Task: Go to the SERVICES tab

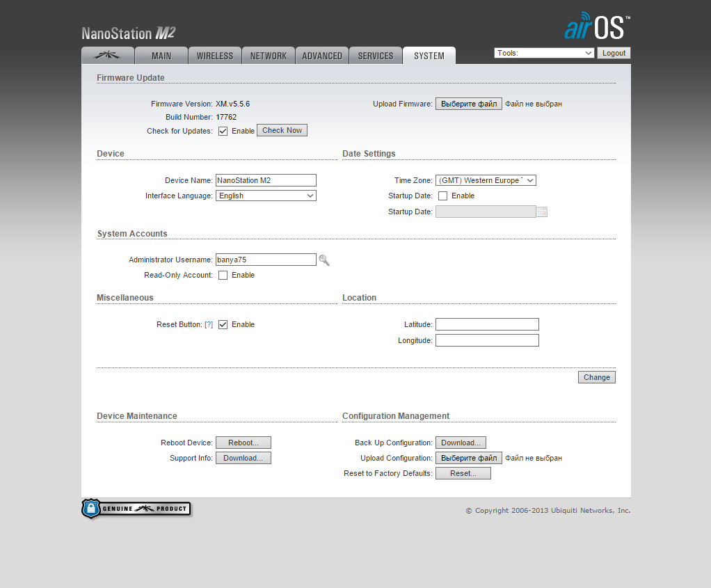Action: click(x=376, y=56)
